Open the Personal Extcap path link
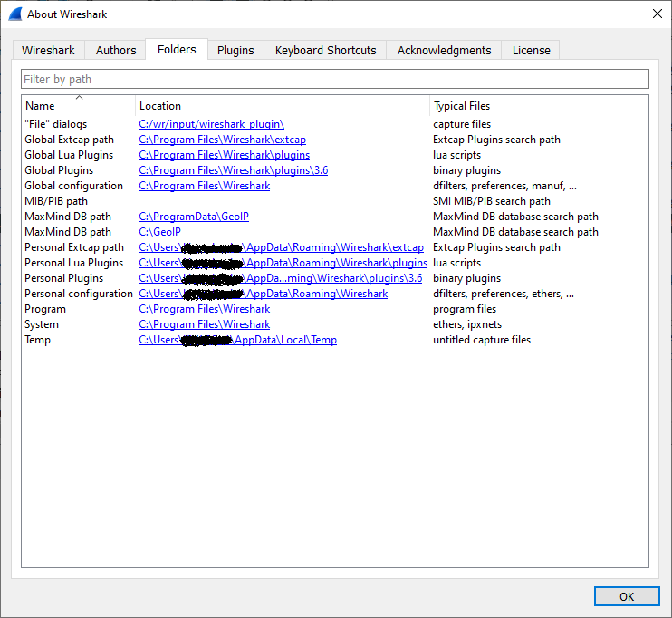 (x=281, y=247)
